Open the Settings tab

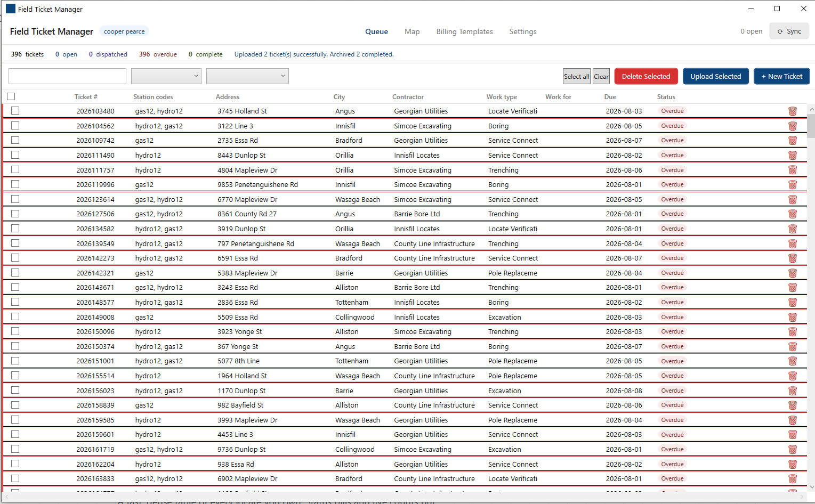coord(523,31)
